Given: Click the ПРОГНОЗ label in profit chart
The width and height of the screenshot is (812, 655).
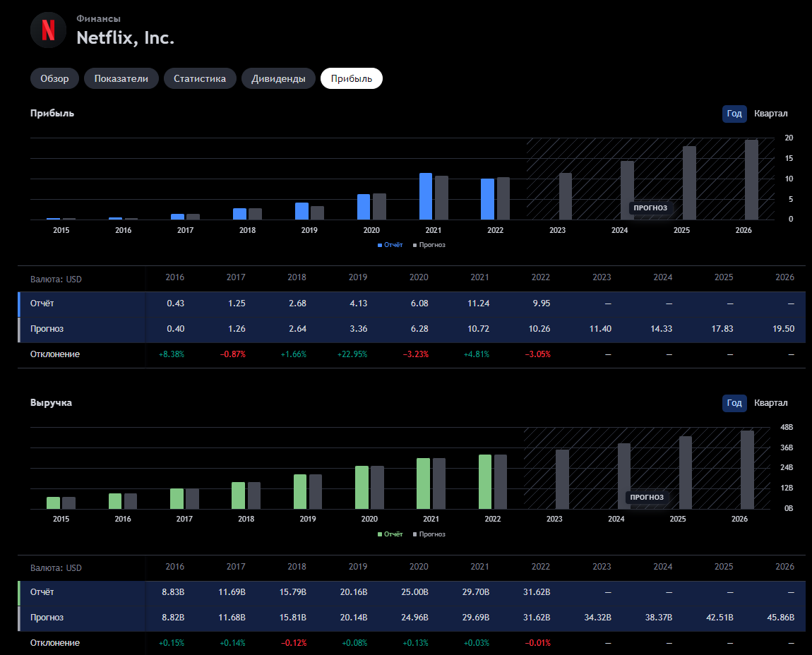Looking at the screenshot, I should (x=650, y=208).
